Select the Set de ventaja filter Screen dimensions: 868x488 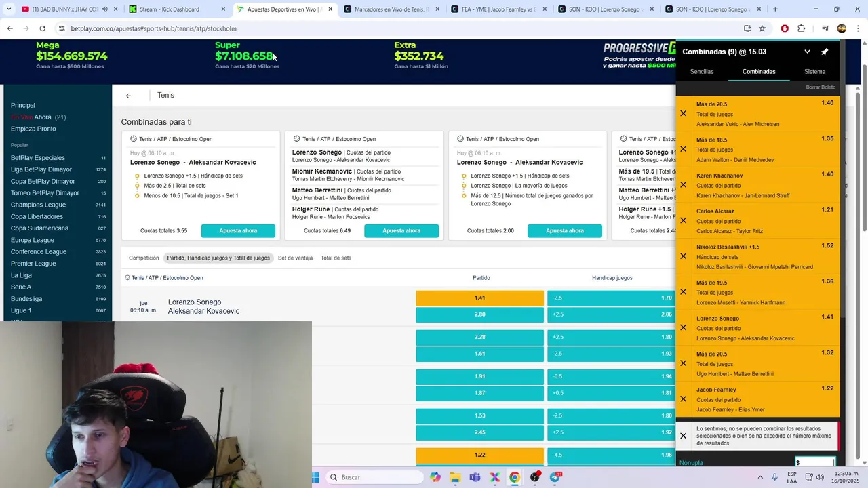click(295, 258)
